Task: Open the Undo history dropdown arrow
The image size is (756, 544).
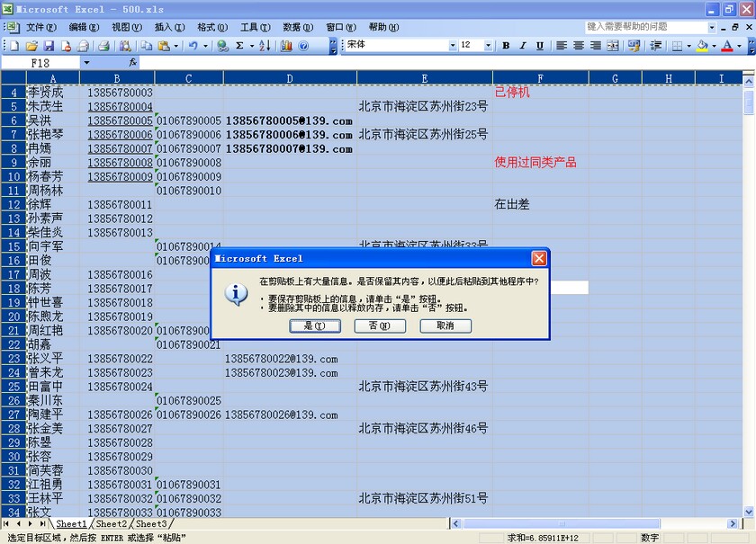Action: 205,46
